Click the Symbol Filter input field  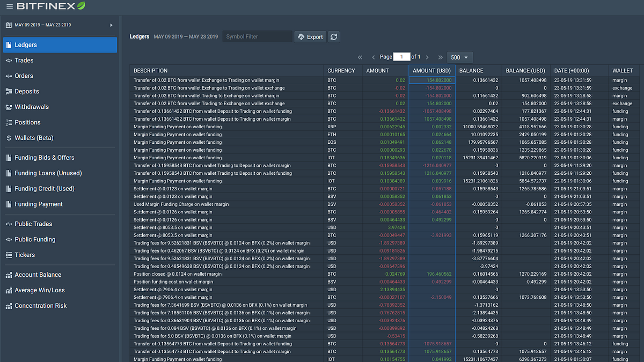click(257, 36)
